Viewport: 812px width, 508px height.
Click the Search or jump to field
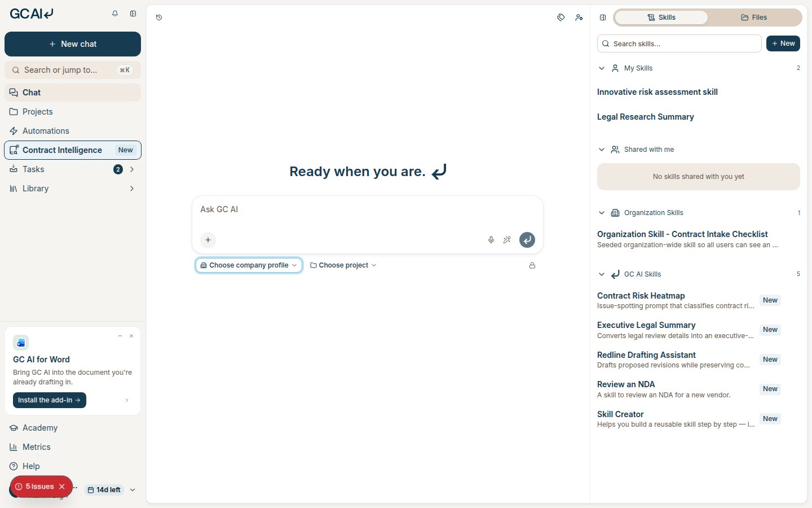coord(73,70)
